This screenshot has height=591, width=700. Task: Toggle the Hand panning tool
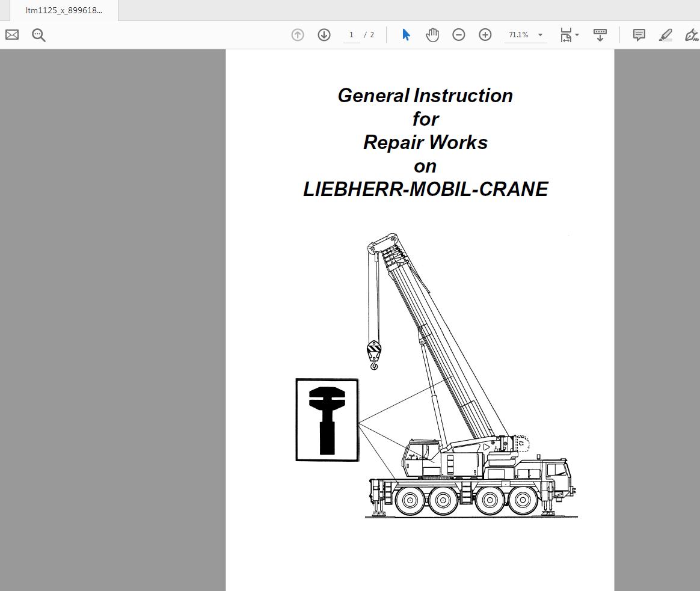pos(432,34)
